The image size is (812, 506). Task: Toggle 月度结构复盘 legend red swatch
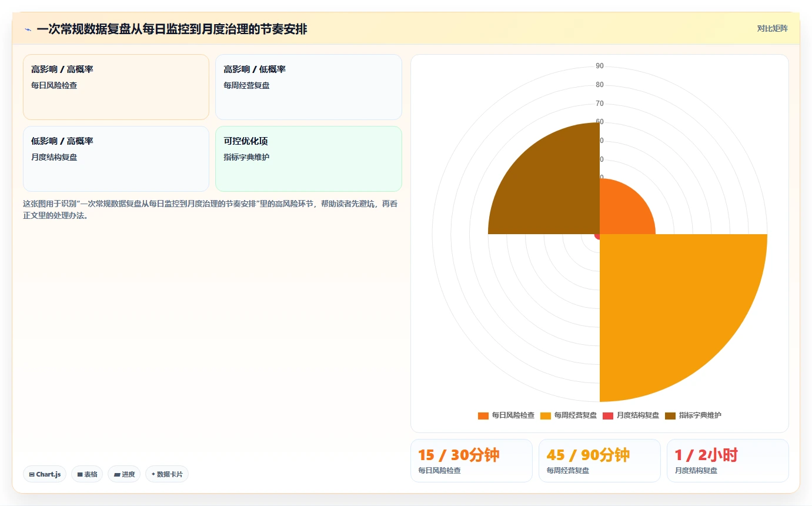tap(608, 415)
